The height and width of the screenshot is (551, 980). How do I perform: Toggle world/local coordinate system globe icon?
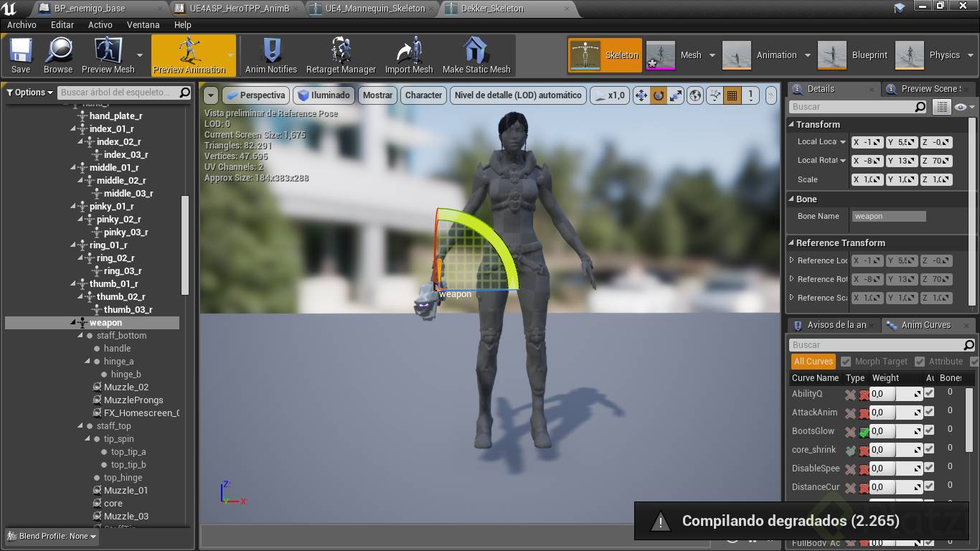click(x=694, y=95)
